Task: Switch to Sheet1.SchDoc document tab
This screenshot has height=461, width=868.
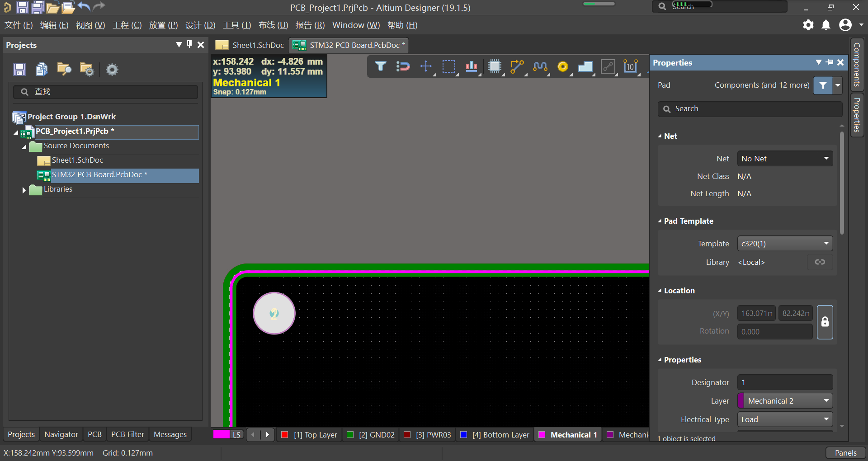Action: pyautogui.click(x=250, y=45)
